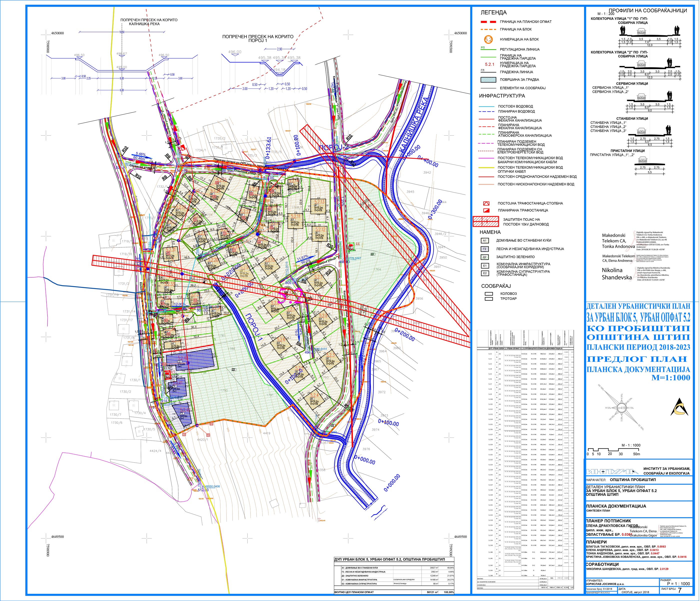
Task: Click the red hatched 10kV protective belt symbol
Action: [x=485, y=221]
